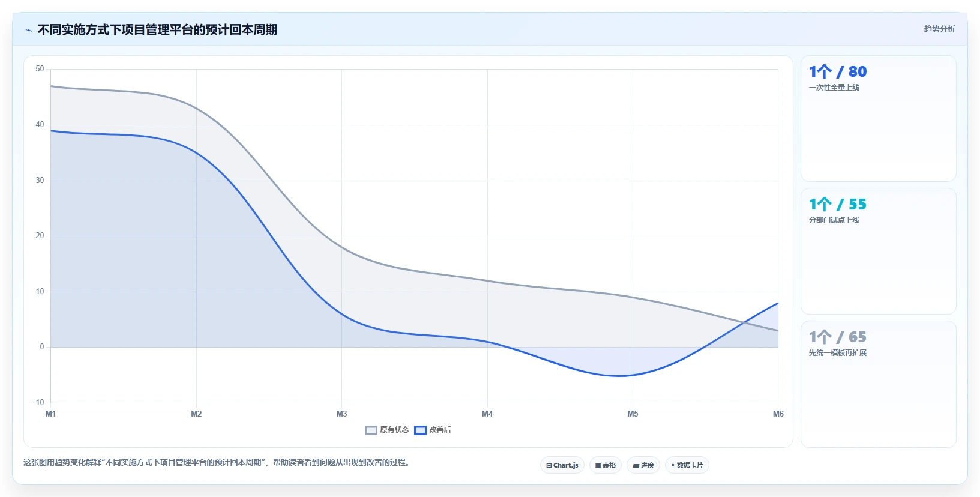Viewport: 980px width, 497px height.
Task: Click the 数据卡片 sparkle chip
Action: point(687,465)
